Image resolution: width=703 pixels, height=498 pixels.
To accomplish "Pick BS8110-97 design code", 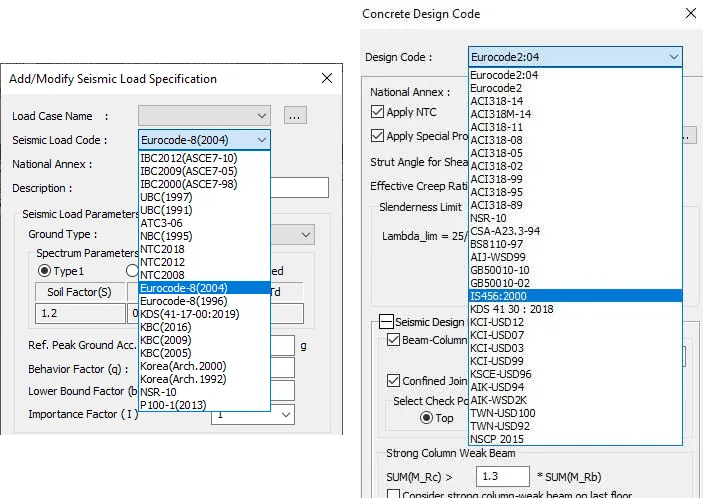I will pyautogui.click(x=575, y=244).
